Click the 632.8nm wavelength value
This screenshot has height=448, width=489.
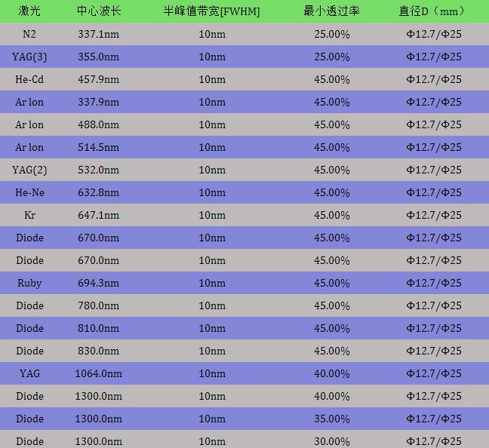[x=99, y=192]
